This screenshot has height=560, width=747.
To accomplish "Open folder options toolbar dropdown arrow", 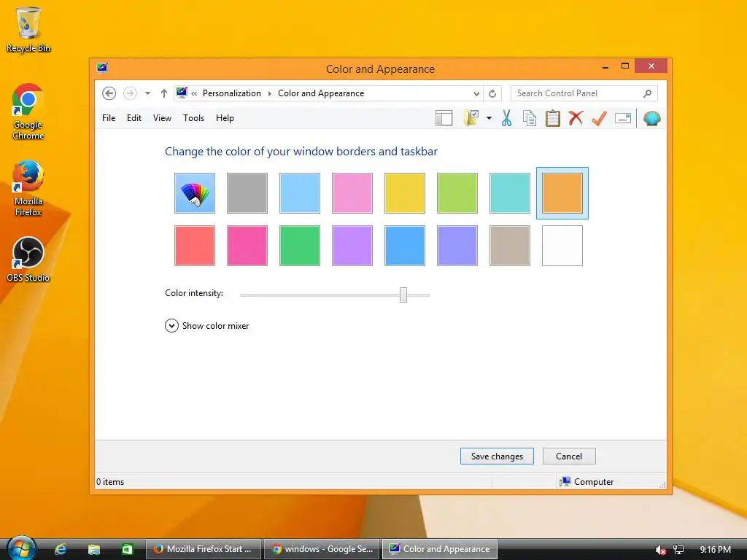I will pyautogui.click(x=489, y=118).
